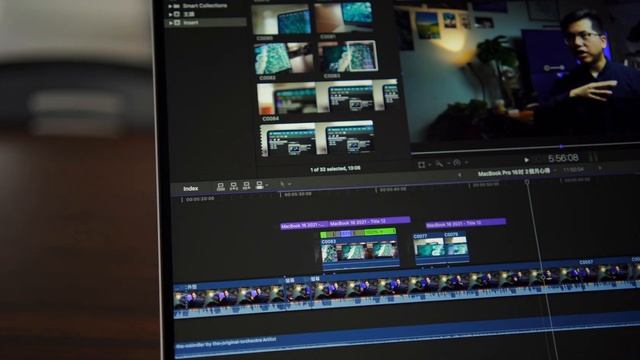This screenshot has height=360, width=640.
Task: Click the playhead handle on the timeline ruler
Action: [x=527, y=182]
